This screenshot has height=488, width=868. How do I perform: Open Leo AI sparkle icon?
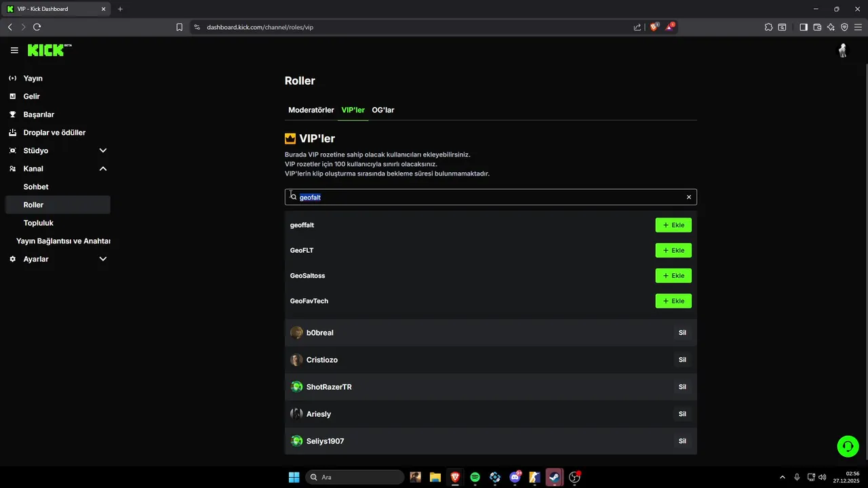(x=831, y=27)
